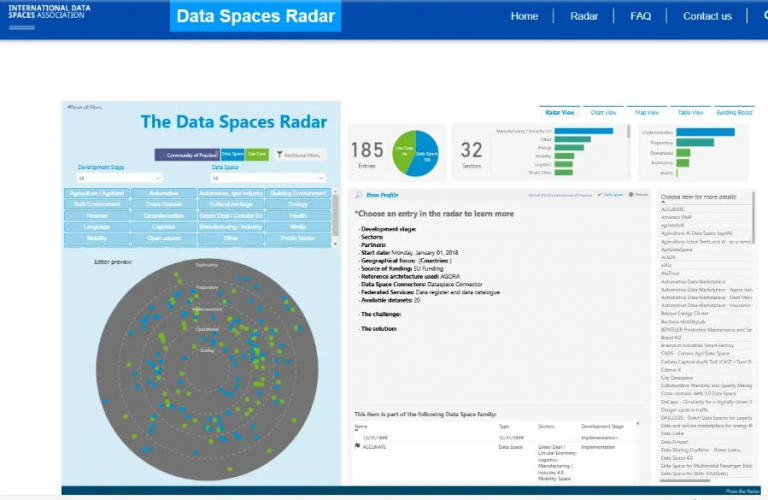Select Agriculture / Agrifood sector button
The width and height of the screenshot is (768, 500).
[x=97, y=193]
